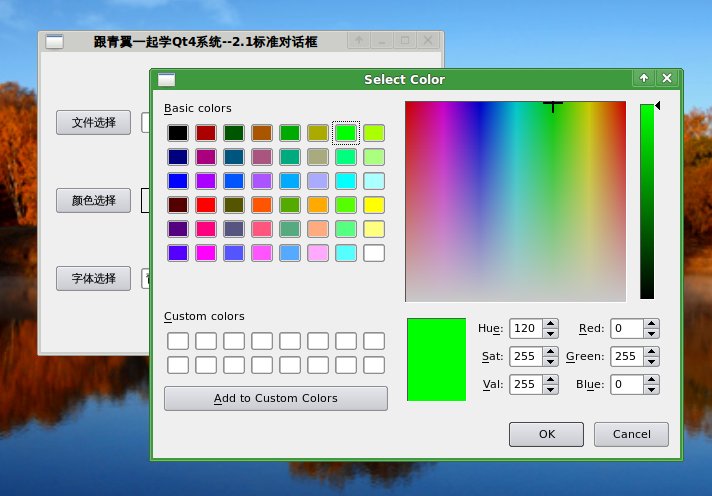Confirm color with the OK button
Screen dimensions: 712x496
click(x=546, y=434)
